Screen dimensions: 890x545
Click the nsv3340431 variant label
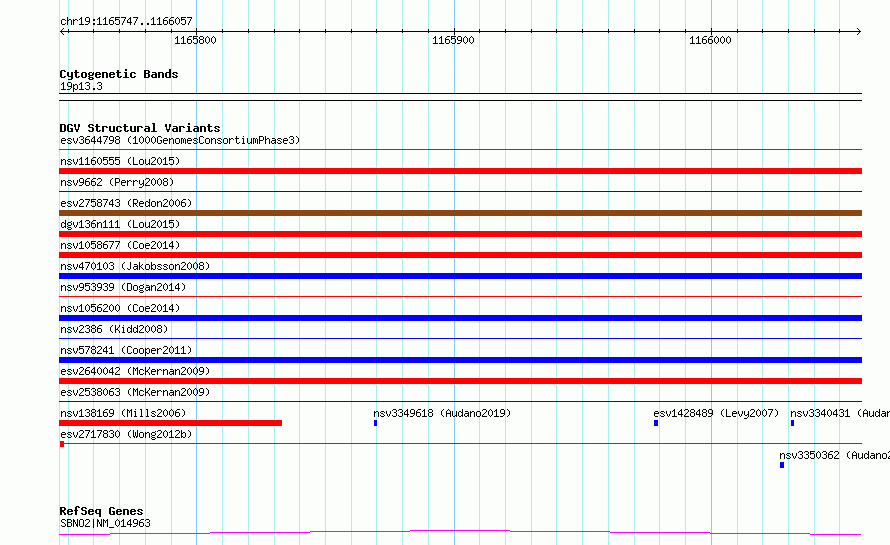pos(840,413)
